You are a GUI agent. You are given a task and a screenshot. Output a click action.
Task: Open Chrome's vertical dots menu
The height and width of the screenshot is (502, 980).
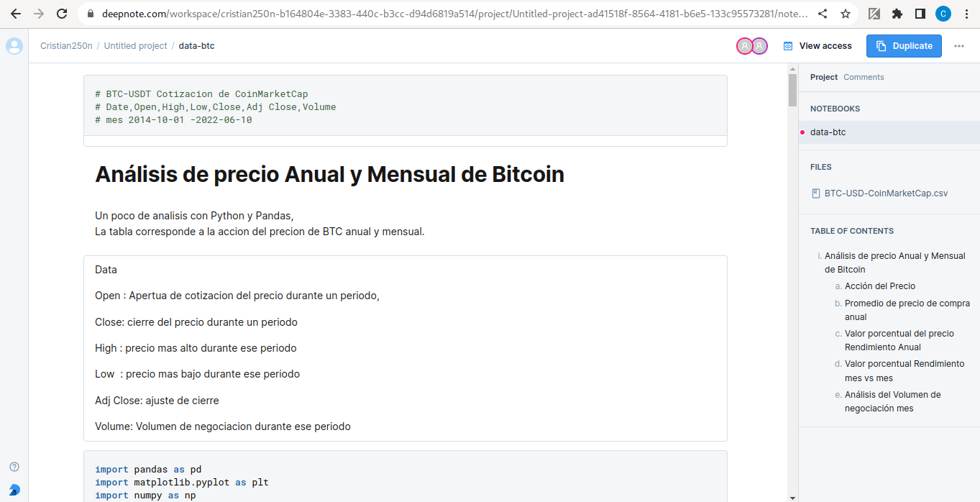[x=966, y=14]
